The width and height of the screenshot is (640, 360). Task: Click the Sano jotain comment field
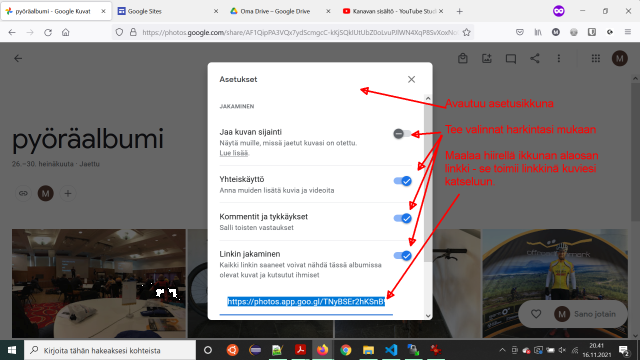pos(595,314)
